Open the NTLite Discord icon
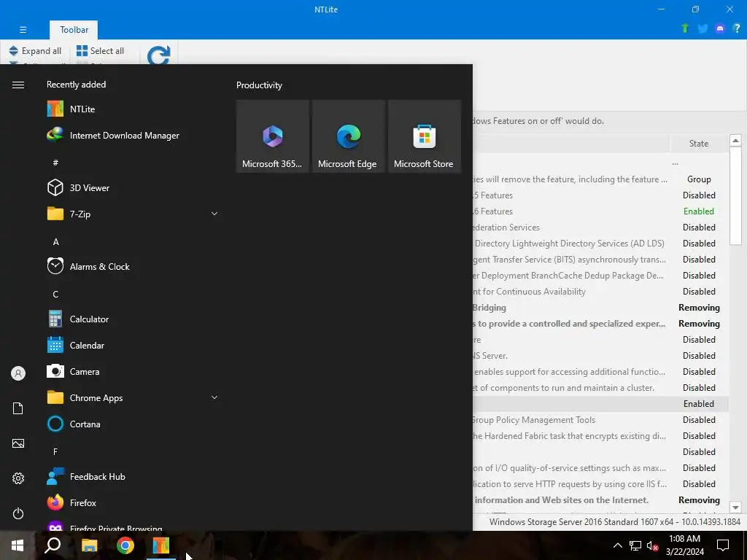This screenshot has width=747, height=560. pos(720,28)
